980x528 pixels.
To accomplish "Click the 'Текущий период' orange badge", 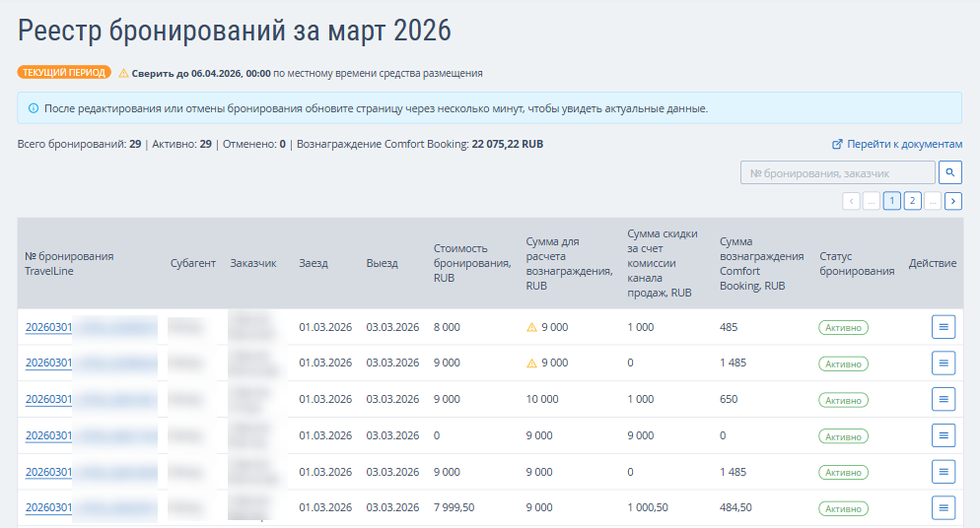I will coord(64,72).
